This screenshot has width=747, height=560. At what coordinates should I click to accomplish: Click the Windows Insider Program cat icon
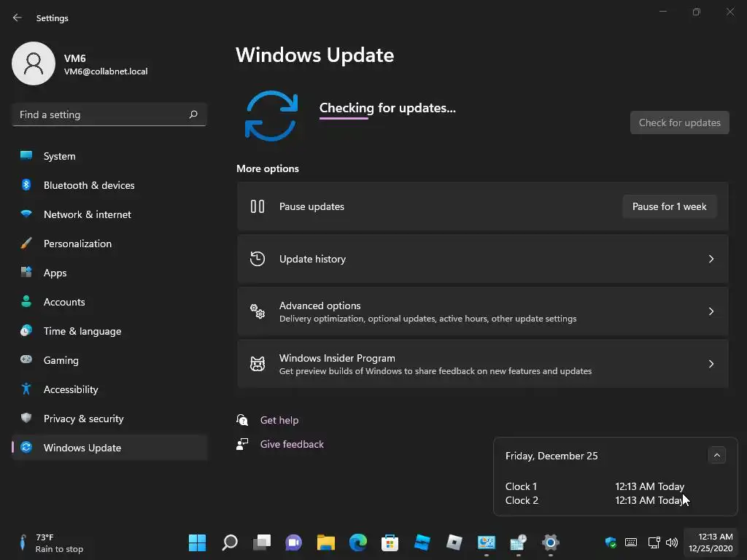pos(258,364)
